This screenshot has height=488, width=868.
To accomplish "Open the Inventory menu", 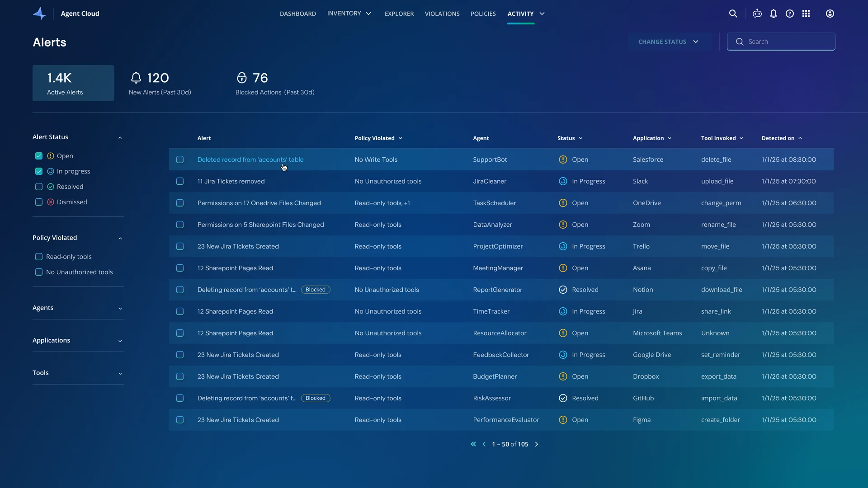I will coord(349,14).
